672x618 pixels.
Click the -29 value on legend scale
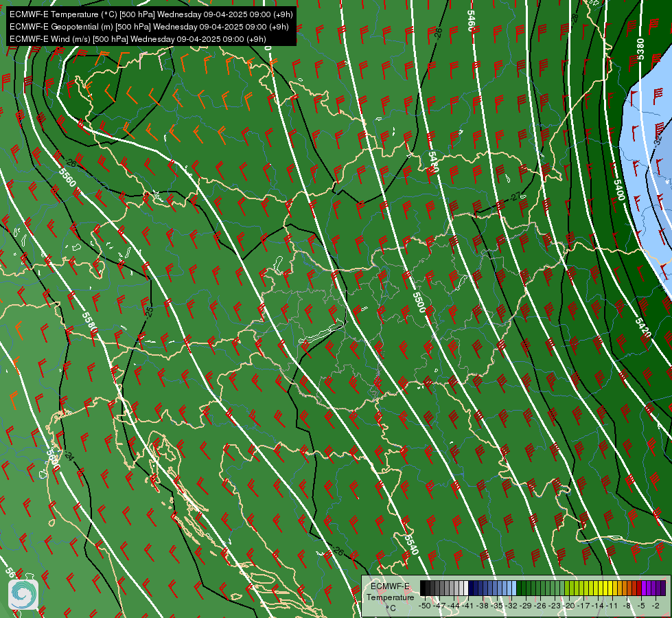[526, 606]
